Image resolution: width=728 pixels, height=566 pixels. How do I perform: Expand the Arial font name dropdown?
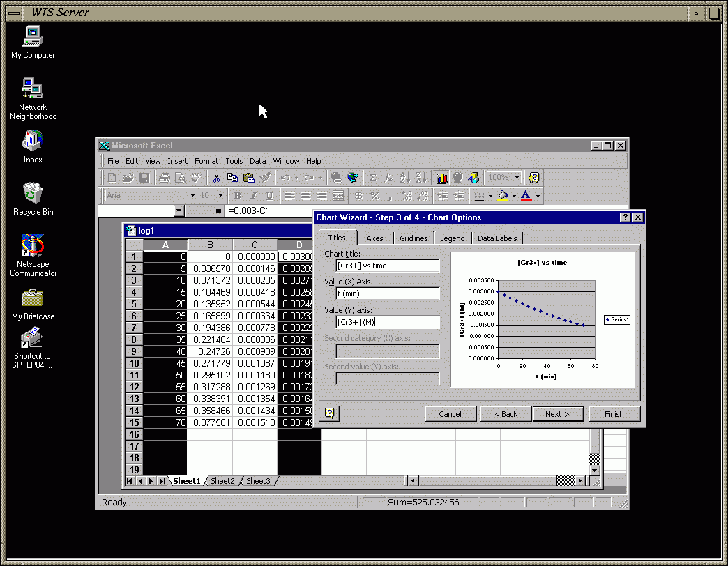(x=192, y=196)
